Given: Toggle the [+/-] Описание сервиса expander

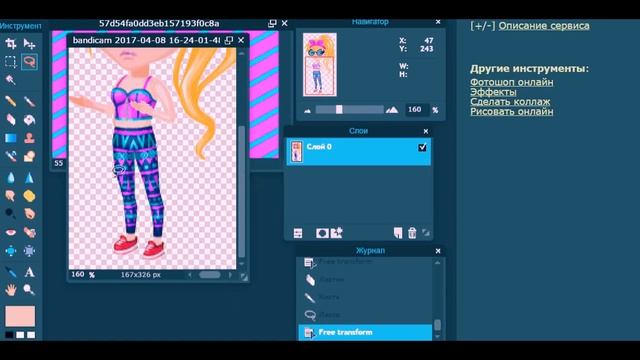Looking at the screenshot, I should (x=482, y=26).
